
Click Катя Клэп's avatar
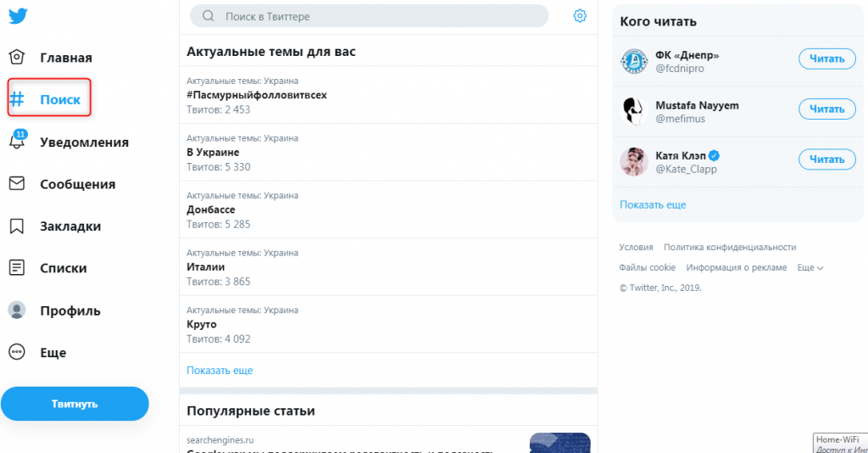pos(634,162)
